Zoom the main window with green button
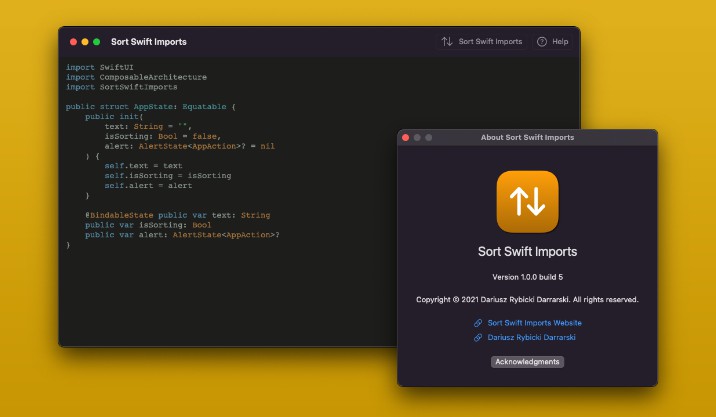 (97, 42)
